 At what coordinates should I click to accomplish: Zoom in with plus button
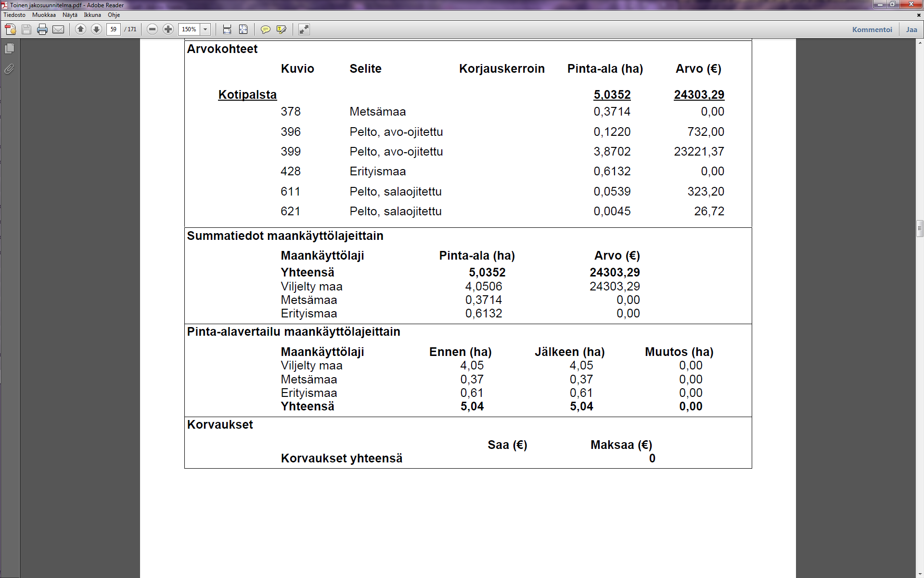[168, 29]
